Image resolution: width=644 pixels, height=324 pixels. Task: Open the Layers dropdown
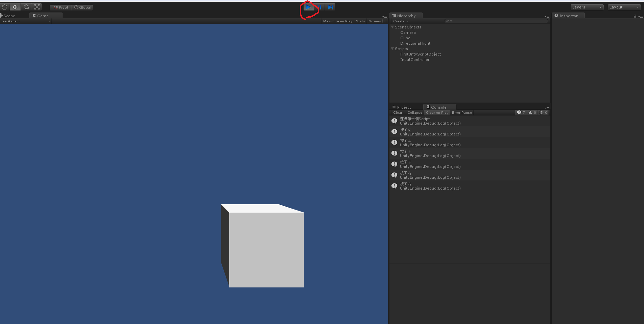pos(587,7)
